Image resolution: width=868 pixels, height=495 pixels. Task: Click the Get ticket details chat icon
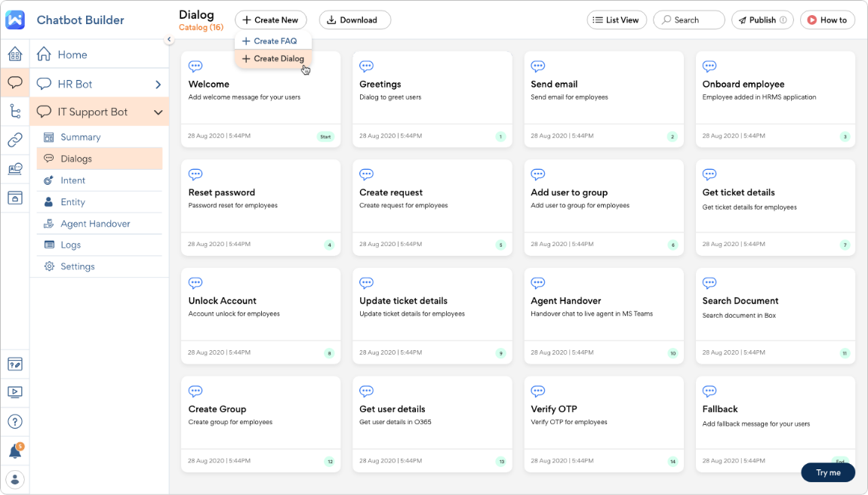click(x=709, y=174)
